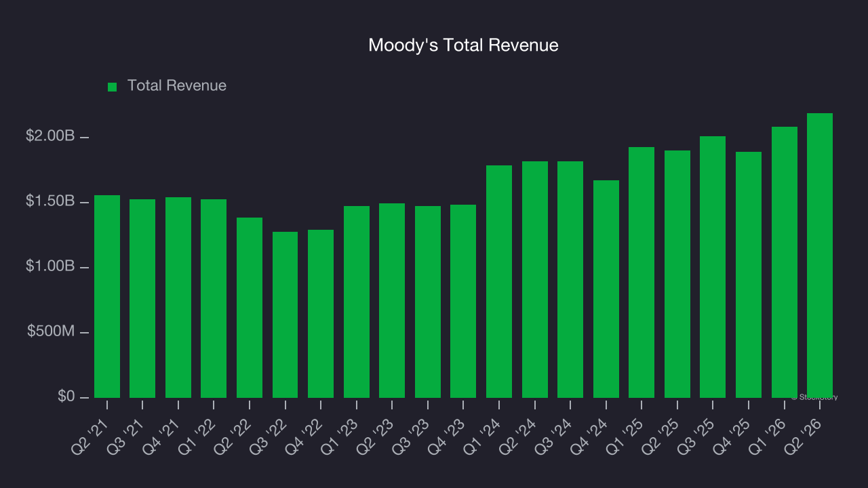Select the Q4 '21 revenue bar
This screenshot has height=488, width=868.
pos(178,298)
